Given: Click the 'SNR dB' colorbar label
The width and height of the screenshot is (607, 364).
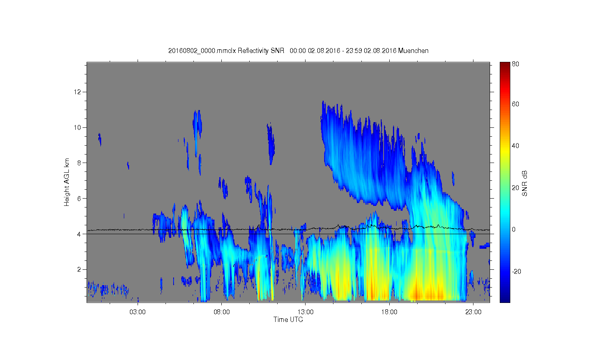Looking at the screenshot, I should (525, 183).
